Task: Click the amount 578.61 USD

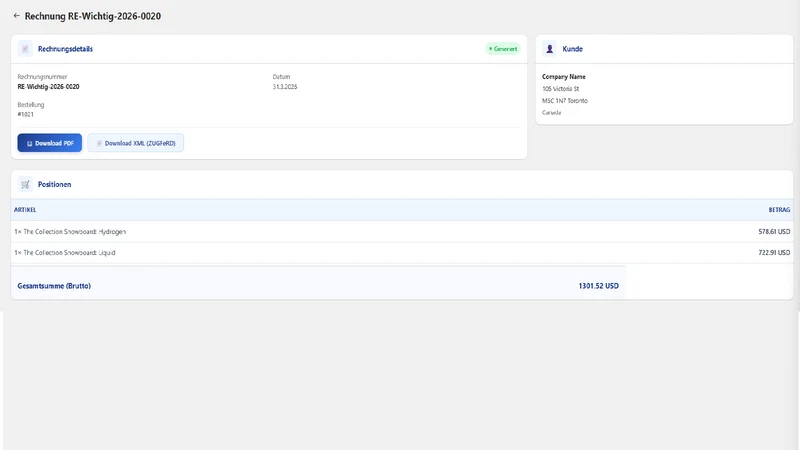Action: 774,232
